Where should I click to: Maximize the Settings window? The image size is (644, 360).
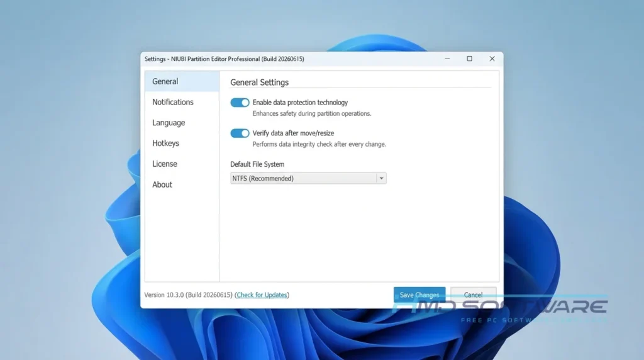pyautogui.click(x=469, y=59)
